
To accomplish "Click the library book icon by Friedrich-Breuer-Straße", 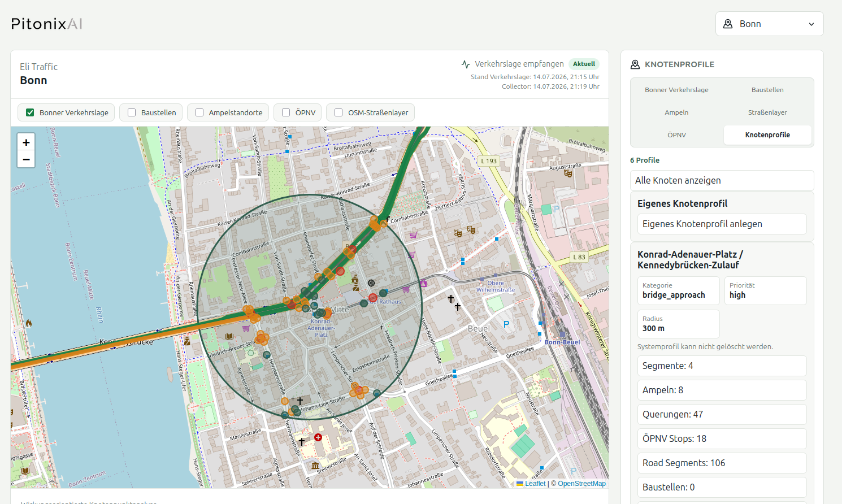I will [229, 336].
